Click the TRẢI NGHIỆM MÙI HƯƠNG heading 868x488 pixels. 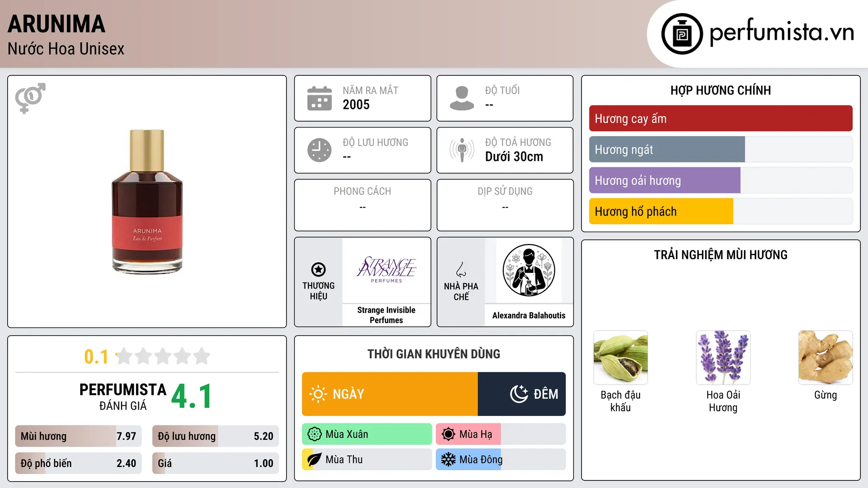721,255
